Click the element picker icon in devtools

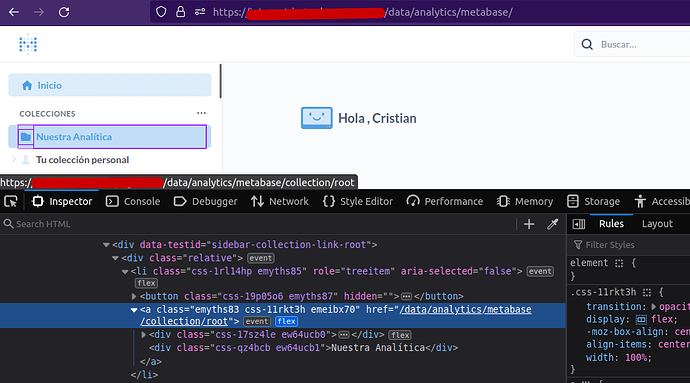pos(11,202)
